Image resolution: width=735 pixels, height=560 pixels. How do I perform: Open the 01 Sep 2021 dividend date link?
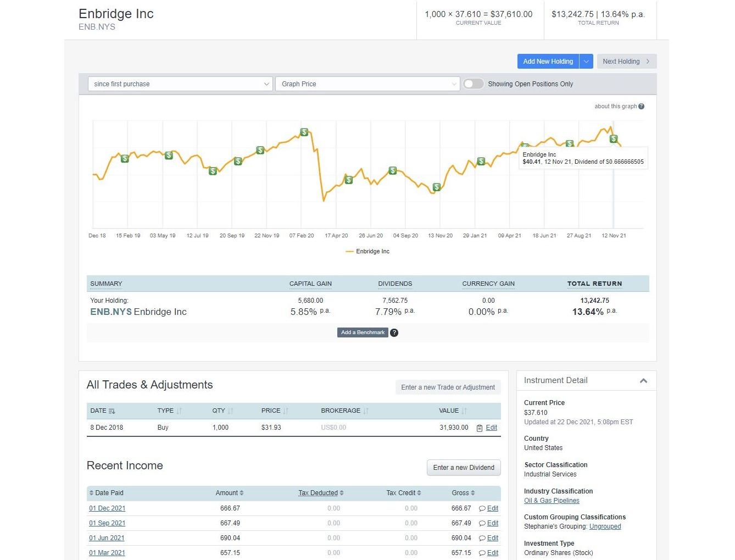[x=107, y=523]
